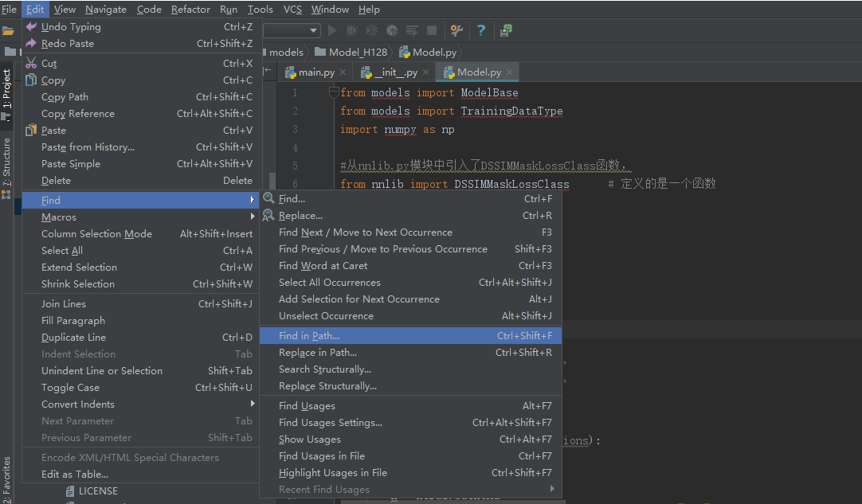Click the Run play icon in toolbar
The image size is (862, 504).
pyautogui.click(x=332, y=30)
